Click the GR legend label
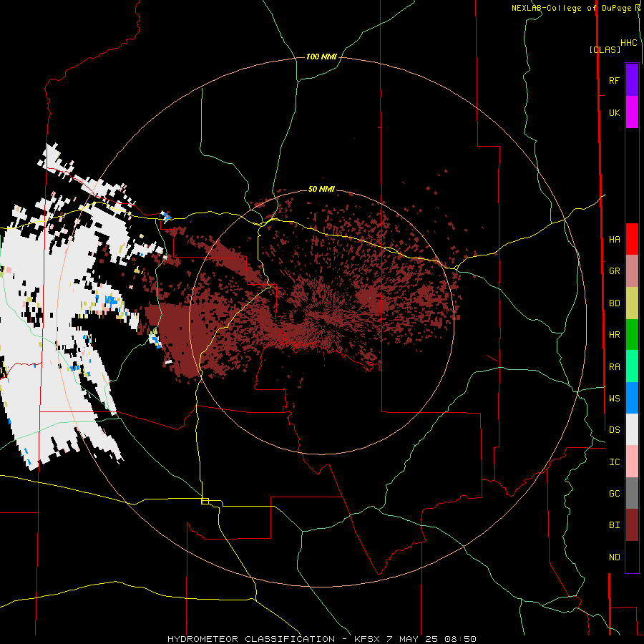The image size is (644, 644). (615, 271)
